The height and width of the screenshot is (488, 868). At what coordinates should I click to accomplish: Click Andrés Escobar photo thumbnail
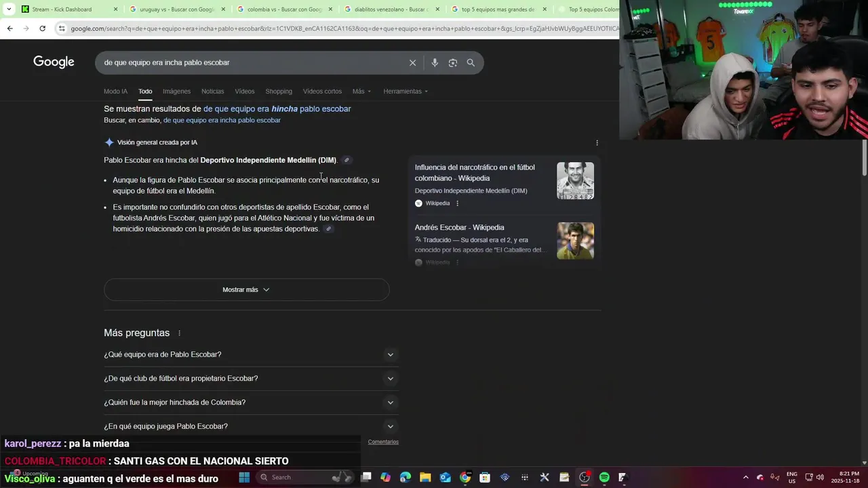[575, 241]
